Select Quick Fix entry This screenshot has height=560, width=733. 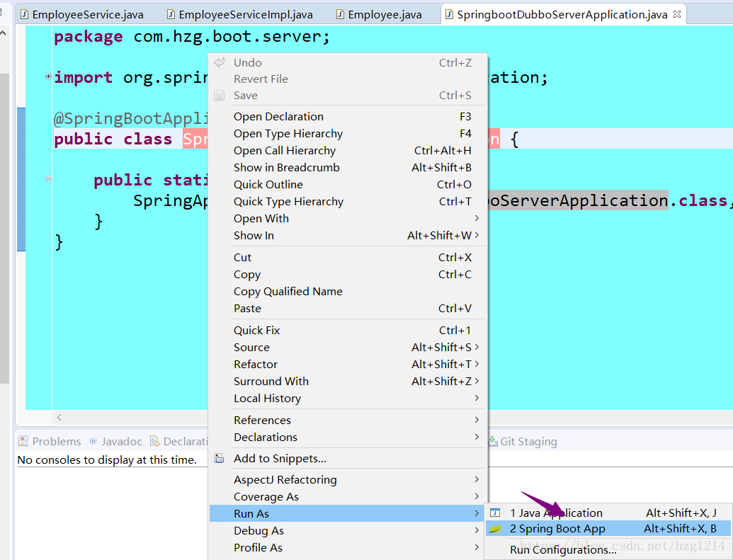348,331
